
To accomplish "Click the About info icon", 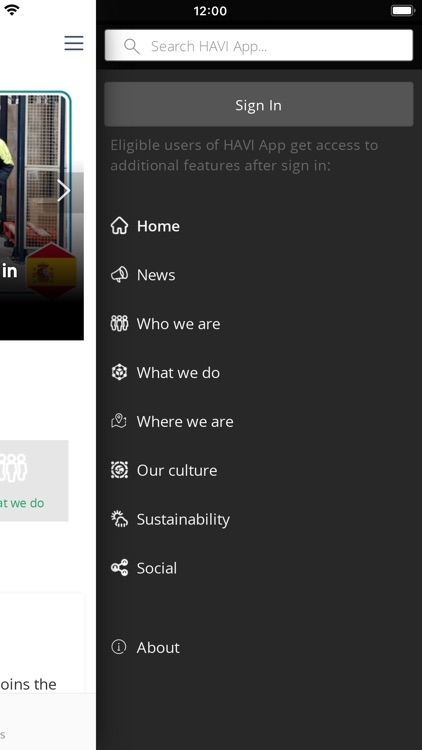I will [119, 647].
